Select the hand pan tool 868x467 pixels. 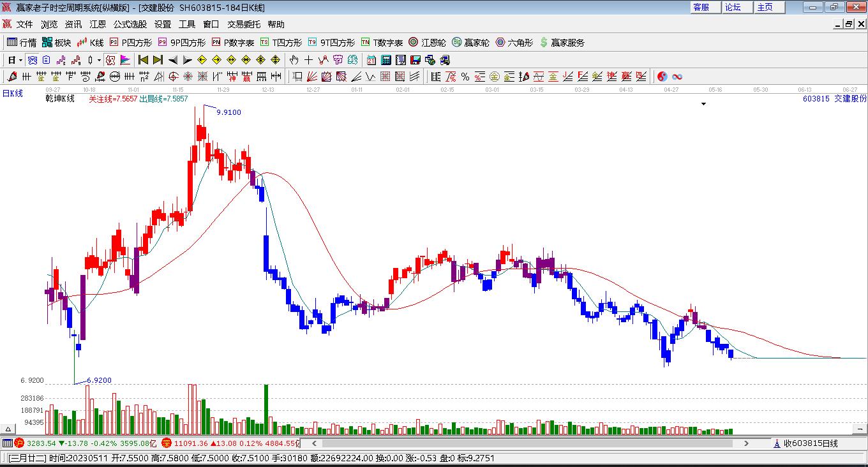click(x=294, y=60)
